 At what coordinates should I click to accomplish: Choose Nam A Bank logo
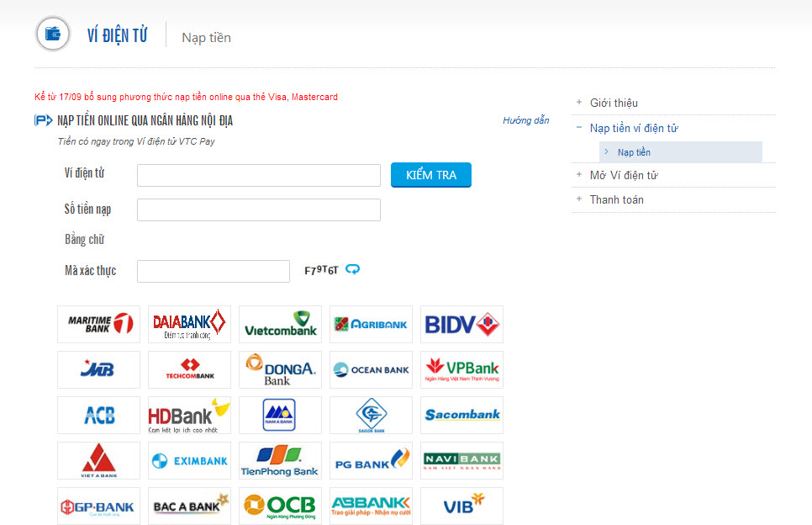point(280,415)
